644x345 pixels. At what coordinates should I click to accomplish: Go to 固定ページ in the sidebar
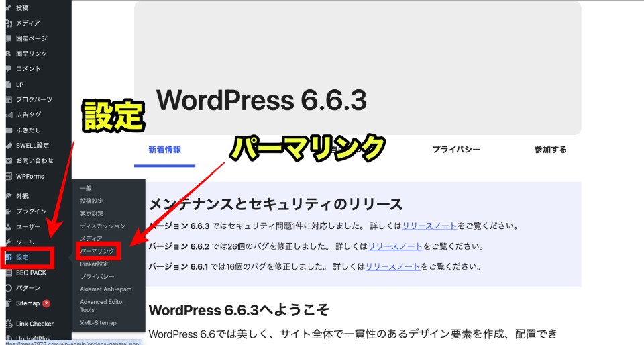(x=32, y=38)
